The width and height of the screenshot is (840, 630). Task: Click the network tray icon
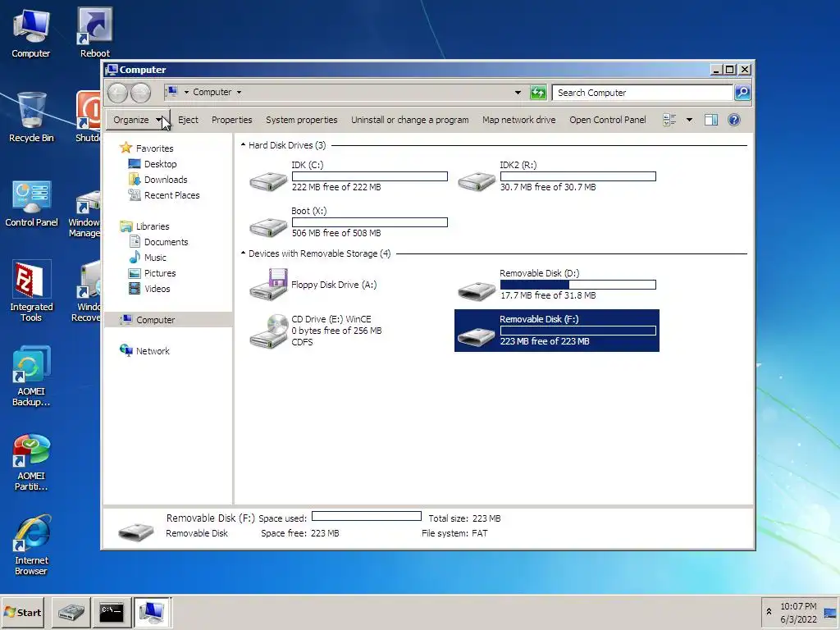coord(830,613)
